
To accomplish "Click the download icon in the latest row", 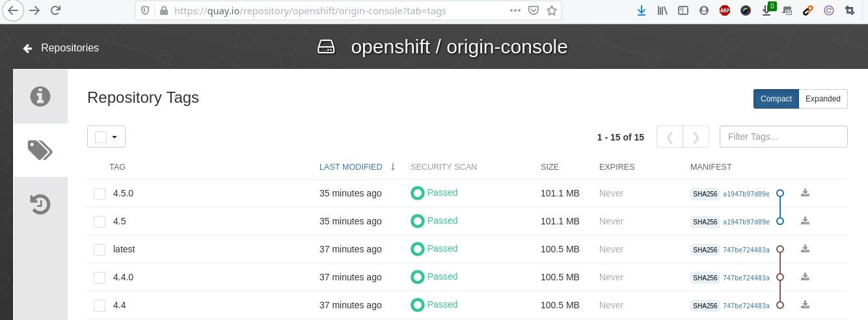I will (x=805, y=249).
